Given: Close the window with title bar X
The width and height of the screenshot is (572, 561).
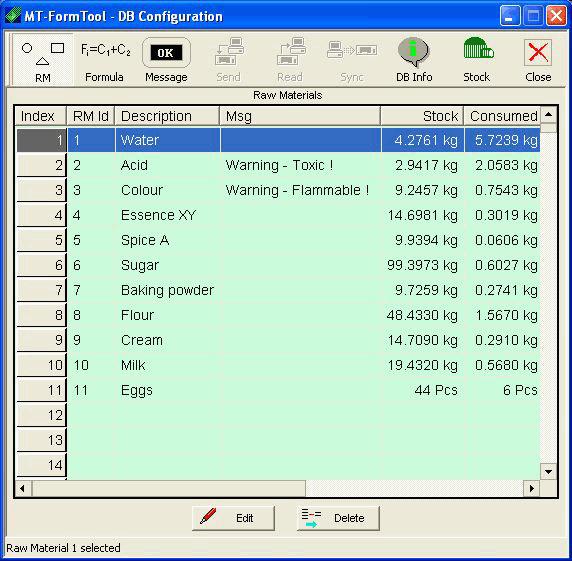Looking at the screenshot, I should (556, 16).
